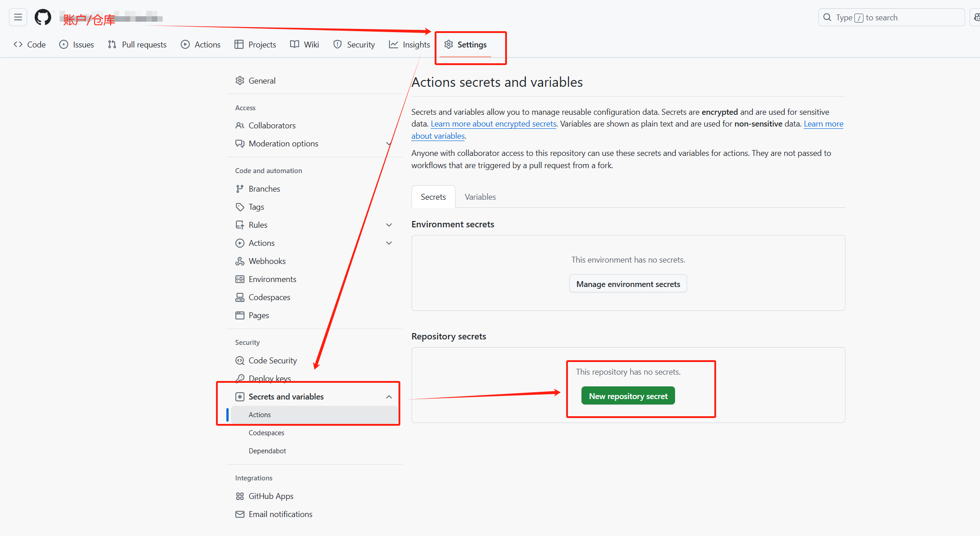The height and width of the screenshot is (536, 980).
Task: Click the Email notifications envelope icon
Action: pyautogui.click(x=239, y=514)
